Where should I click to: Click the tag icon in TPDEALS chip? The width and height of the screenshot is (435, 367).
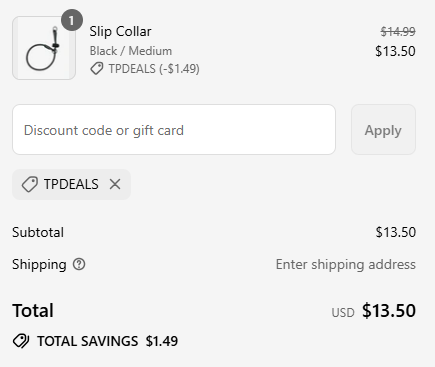click(30, 184)
